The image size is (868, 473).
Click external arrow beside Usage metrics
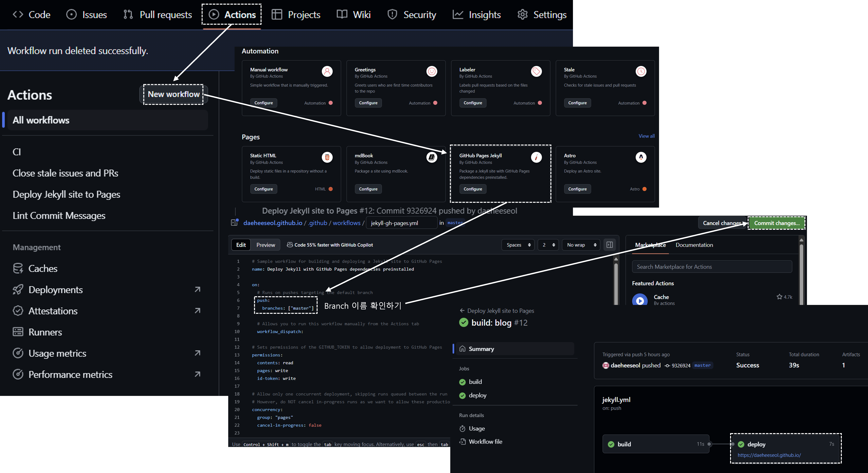197,353
